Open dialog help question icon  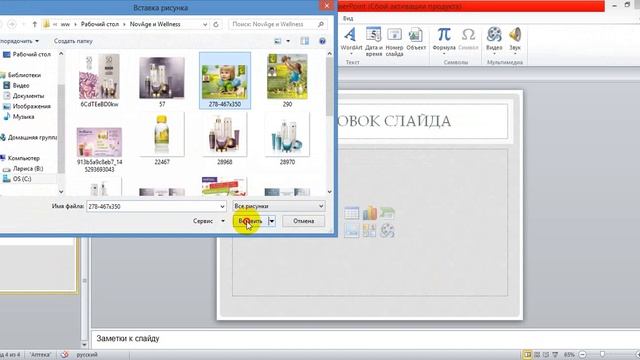pos(322,41)
